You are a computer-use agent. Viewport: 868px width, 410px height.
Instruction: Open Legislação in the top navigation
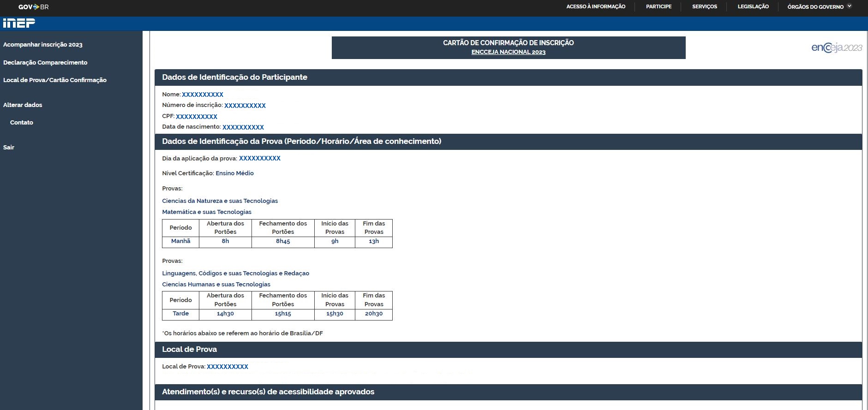tap(753, 6)
